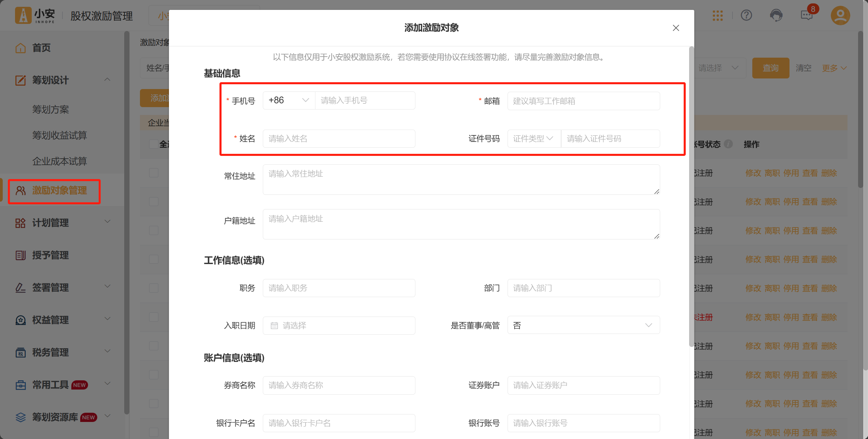Open the messages icon with badge 8
Image resolution: width=868 pixels, height=439 pixels.
point(808,15)
